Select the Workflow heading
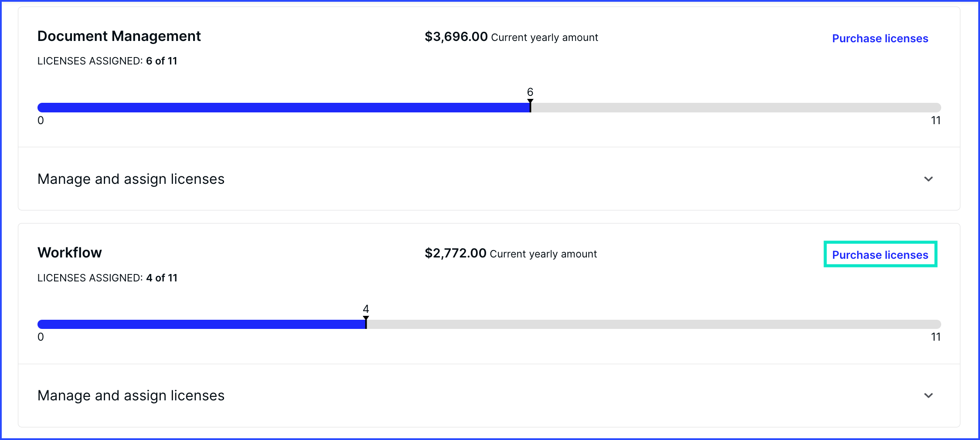 point(70,253)
